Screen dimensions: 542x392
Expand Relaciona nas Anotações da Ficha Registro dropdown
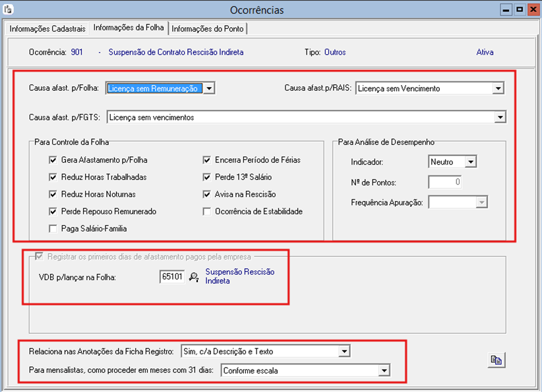click(x=343, y=352)
